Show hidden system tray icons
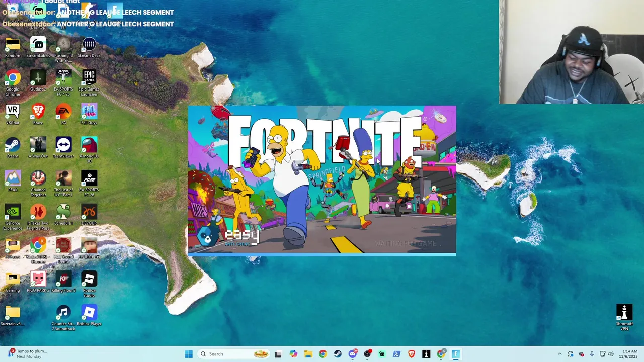Viewport: 644px width, 362px height. [559, 354]
